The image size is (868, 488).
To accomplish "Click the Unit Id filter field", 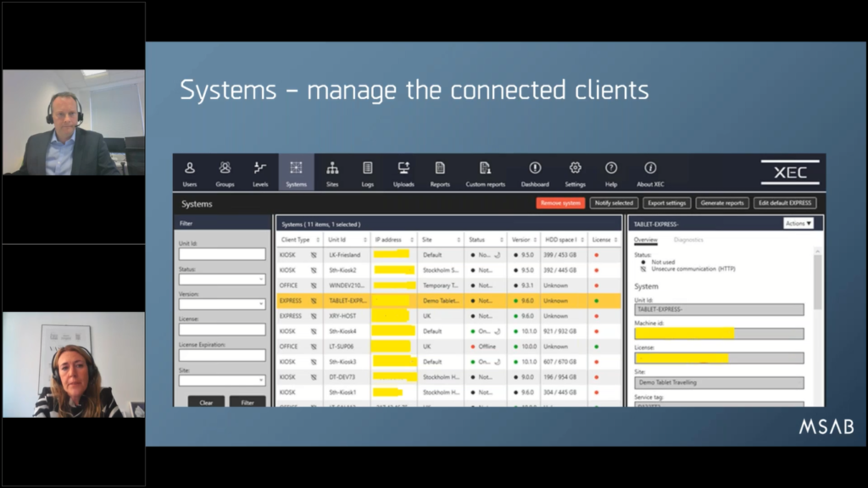I will point(222,254).
